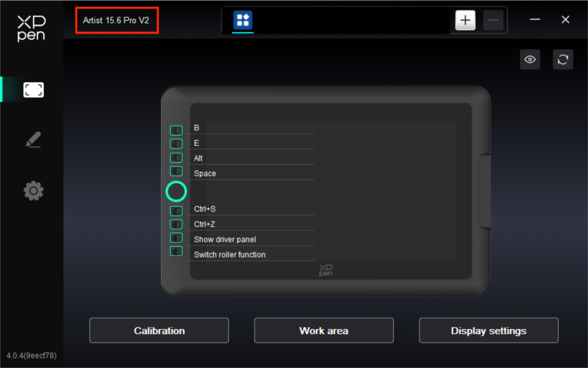
Task: Toggle the eye preview icon
Action: [x=530, y=59]
